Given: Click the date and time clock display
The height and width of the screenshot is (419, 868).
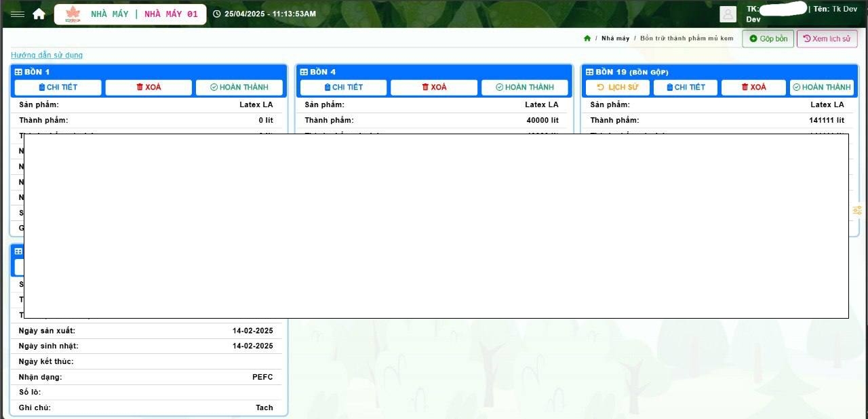Looking at the screenshot, I should [x=264, y=14].
